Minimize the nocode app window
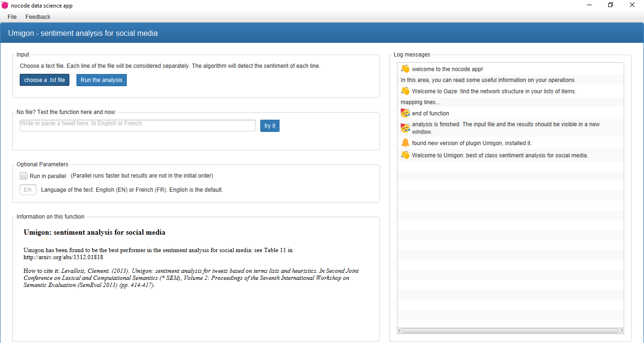The image size is (644, 343). pos(589,5)
